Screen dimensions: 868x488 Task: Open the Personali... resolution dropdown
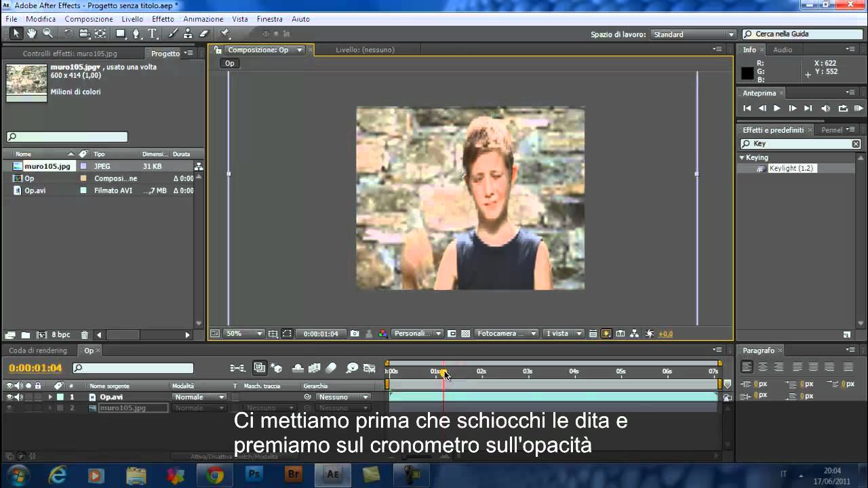click(x=418, y=333)
